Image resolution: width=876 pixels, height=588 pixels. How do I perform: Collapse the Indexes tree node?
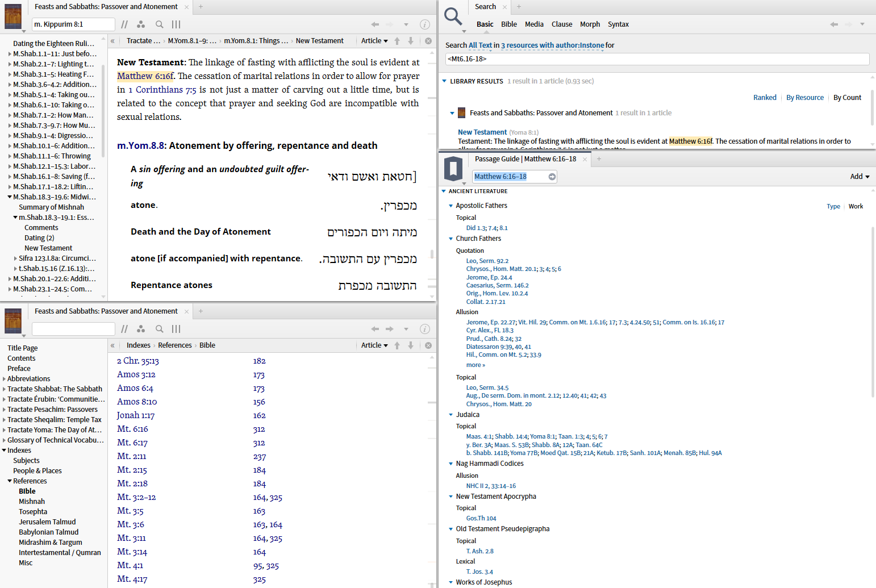4,451
